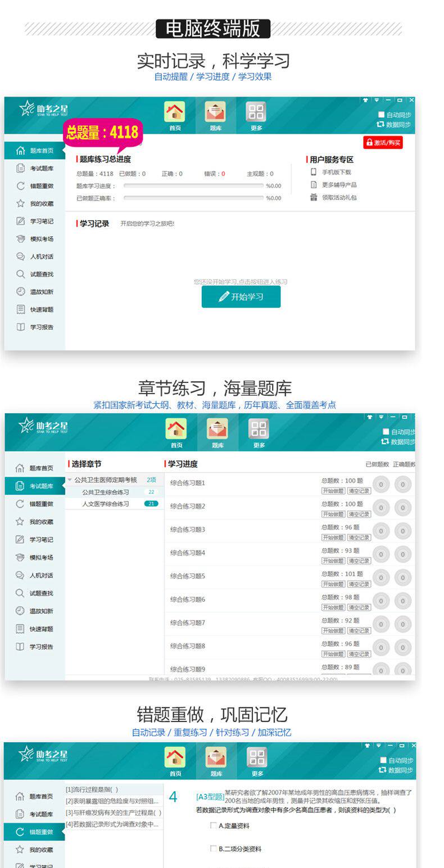This screenshot has width=444, height=868.
Task: Select 题库 tab in the A3型题 question window
Action: pos(216,761)
